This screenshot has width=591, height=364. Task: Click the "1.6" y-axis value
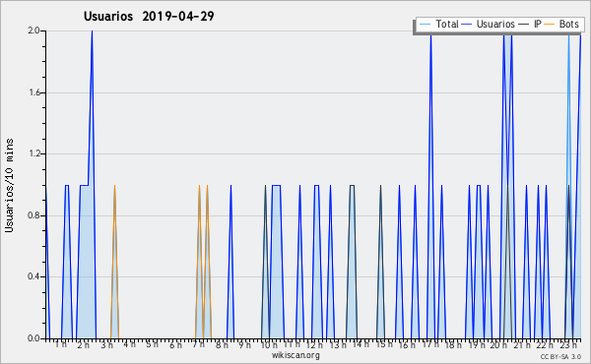click(33, 92)
